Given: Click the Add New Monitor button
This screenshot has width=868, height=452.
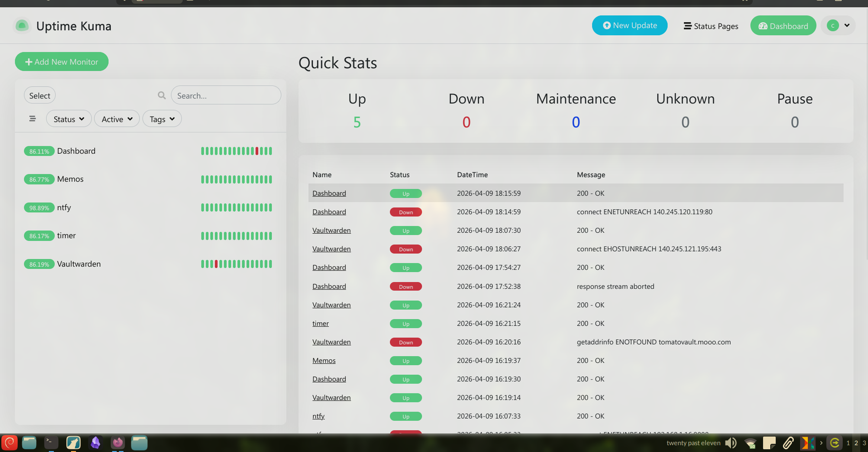Looking at the screenshot, I should [x=62, y=61].
